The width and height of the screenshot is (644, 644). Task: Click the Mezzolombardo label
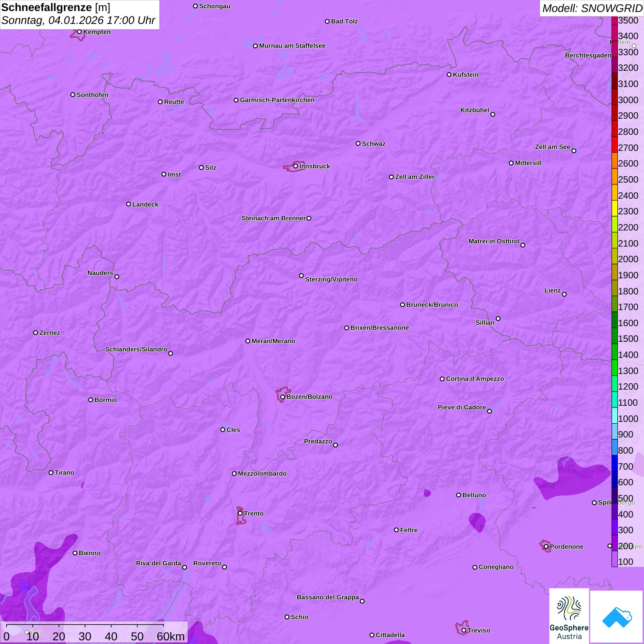262,473
